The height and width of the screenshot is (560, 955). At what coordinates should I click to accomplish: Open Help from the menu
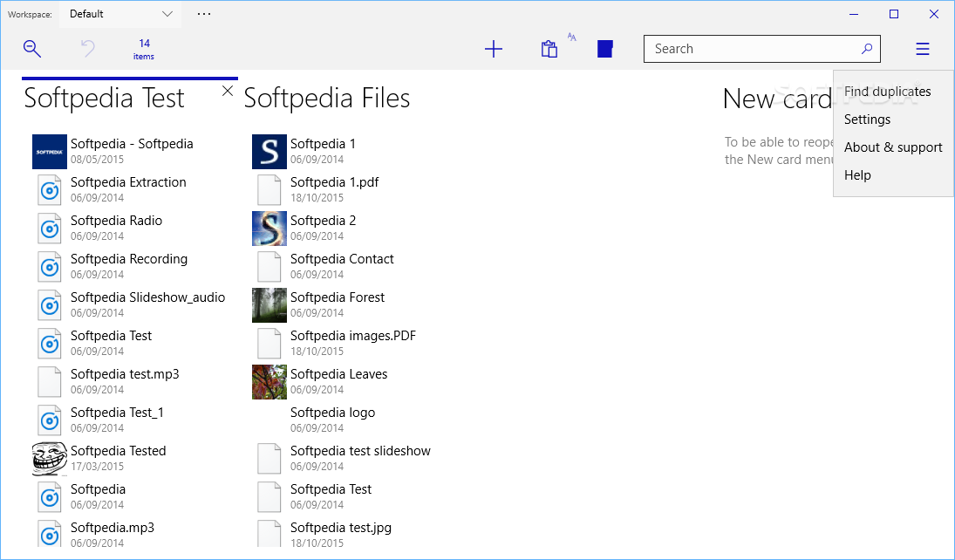point(857,175)
